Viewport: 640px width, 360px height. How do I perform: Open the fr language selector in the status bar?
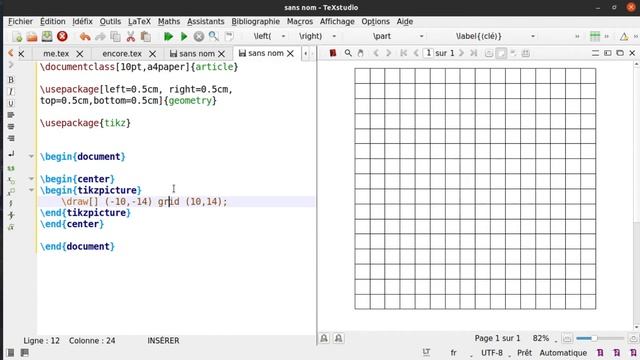[x=453, y=353]
